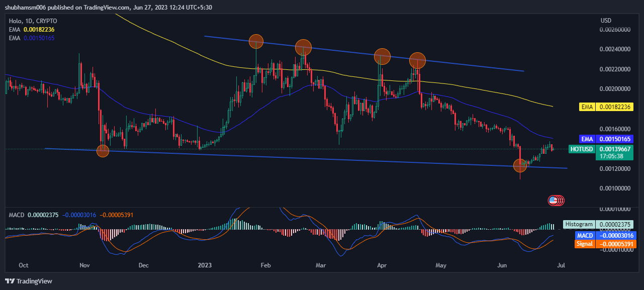
Task: Click the 0.00200000 price axis label
Action: click(x=615, y=89)
